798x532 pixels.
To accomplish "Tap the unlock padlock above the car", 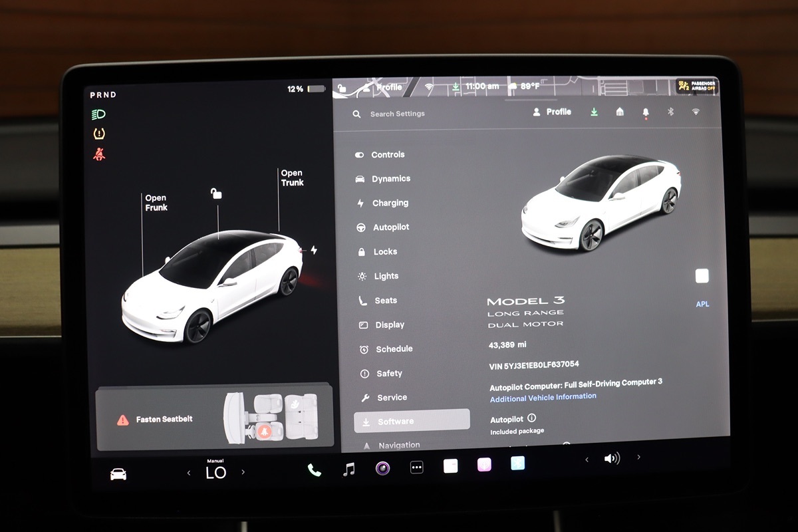I will point(216,194).
